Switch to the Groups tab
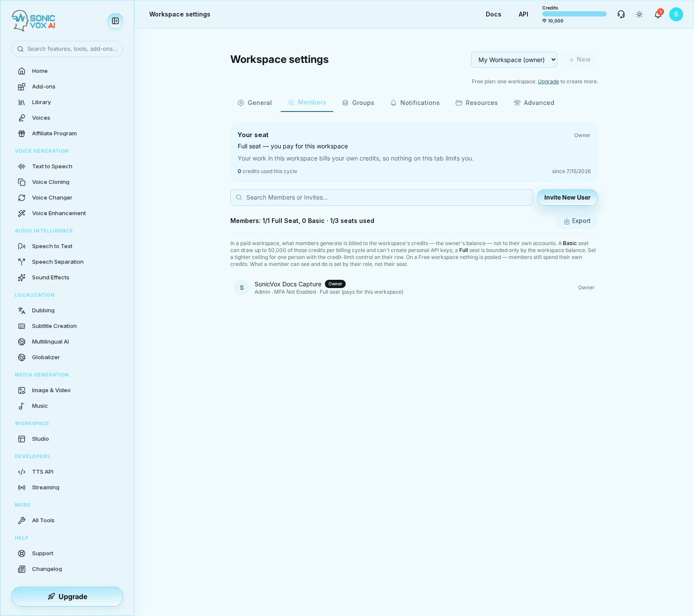694x616 pixels. point(358,103)
